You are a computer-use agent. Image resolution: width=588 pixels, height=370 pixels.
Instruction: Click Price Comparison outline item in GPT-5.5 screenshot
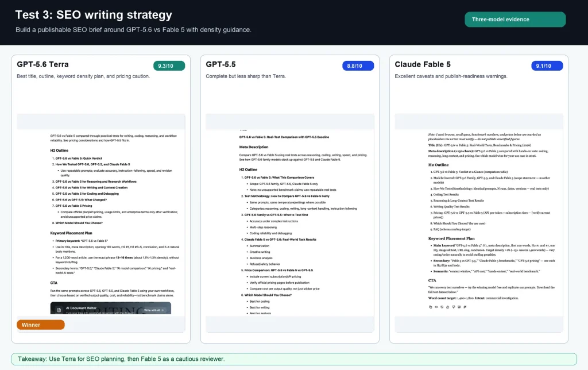pos(278,270)
